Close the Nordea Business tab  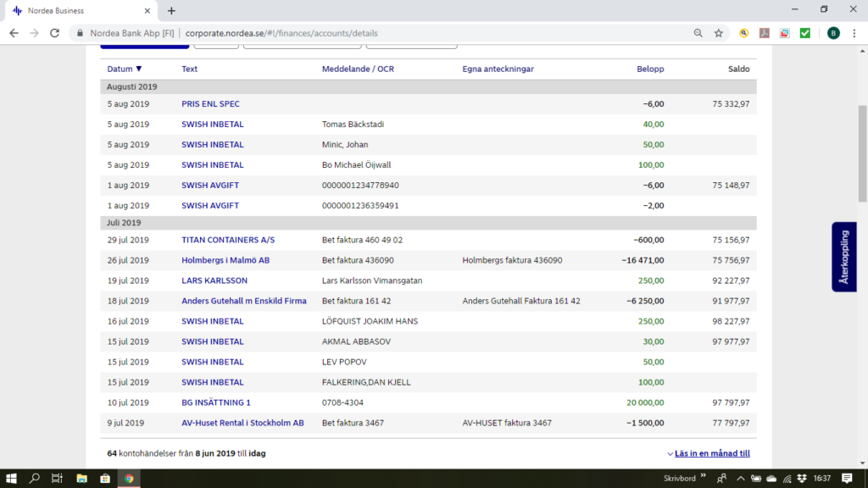[x=147, y=10]
